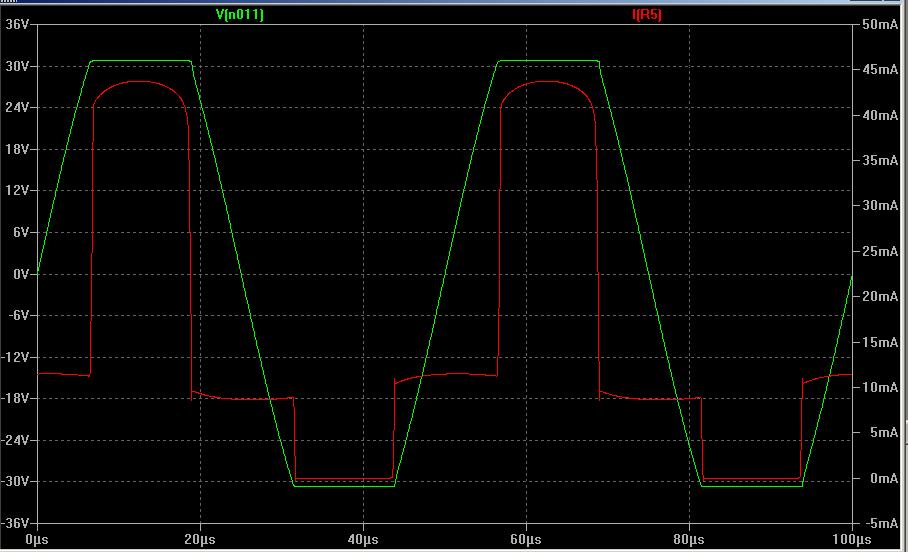Click the 6V left axis label
This screenshot has width=908, height=552.
tap(21, 232)
